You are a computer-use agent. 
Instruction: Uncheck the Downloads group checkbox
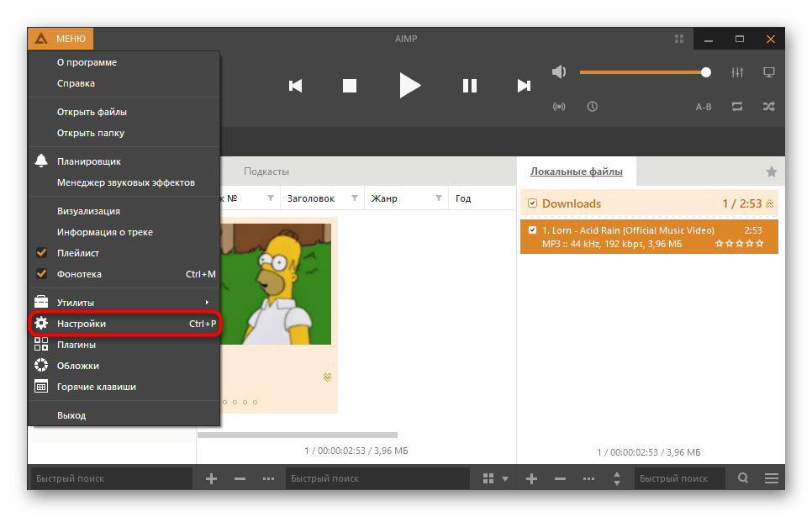click(x=532, y=203)
